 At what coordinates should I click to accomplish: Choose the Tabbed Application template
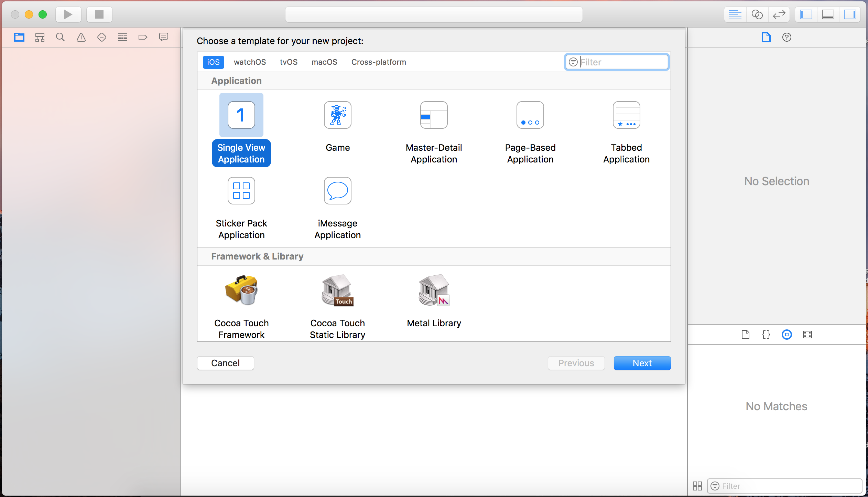pyautogui.click(x=627, y=132)
